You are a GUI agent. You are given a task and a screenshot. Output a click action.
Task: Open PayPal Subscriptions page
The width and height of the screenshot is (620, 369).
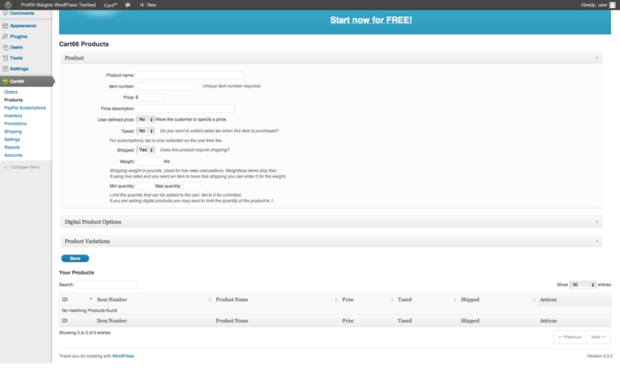tap(25, 108)
